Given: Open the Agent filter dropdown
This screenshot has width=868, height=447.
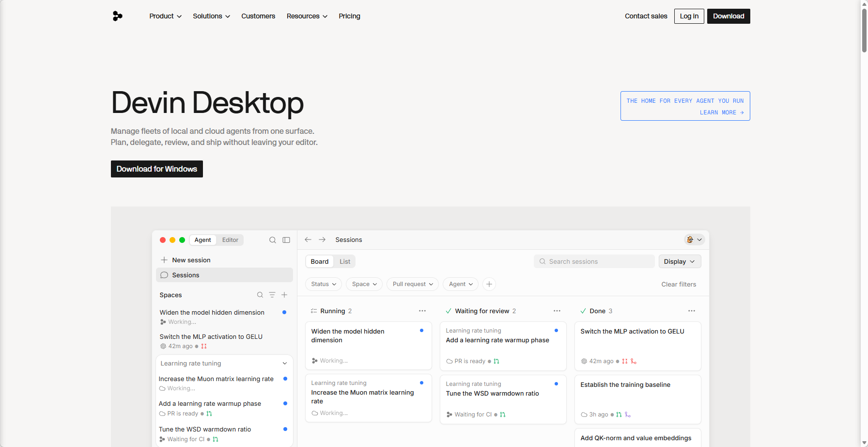Looking at the screenshot, I should point(461,284).
